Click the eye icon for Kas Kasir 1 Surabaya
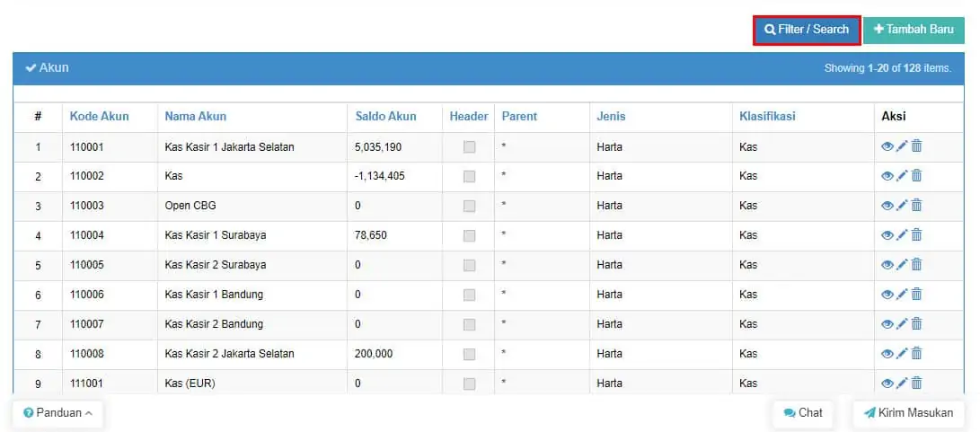 pyautogui.click(x=887, y=235)
